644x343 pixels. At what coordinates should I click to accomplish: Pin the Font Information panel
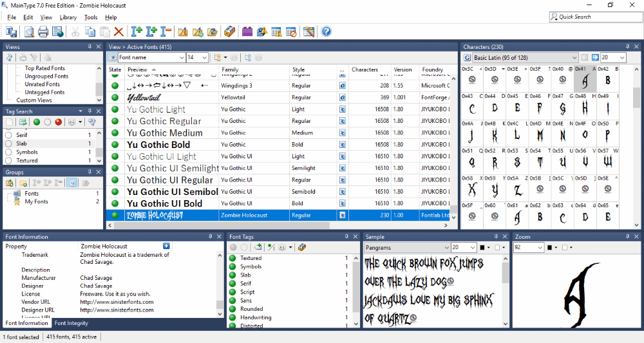(x=211, y=237)
